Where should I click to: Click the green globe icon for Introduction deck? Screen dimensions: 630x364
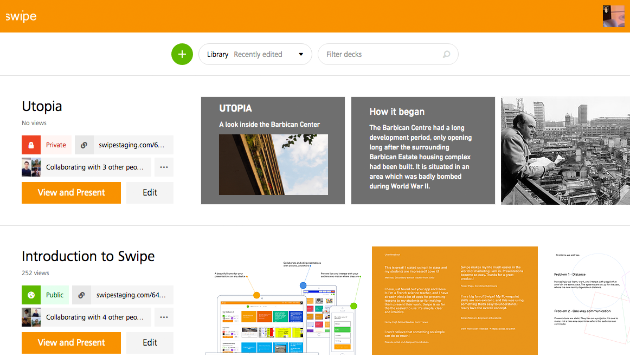tap(31, 295)
